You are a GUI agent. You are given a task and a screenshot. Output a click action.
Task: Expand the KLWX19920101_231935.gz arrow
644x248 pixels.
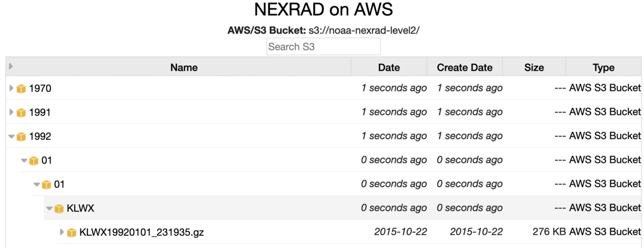(62, 232)
